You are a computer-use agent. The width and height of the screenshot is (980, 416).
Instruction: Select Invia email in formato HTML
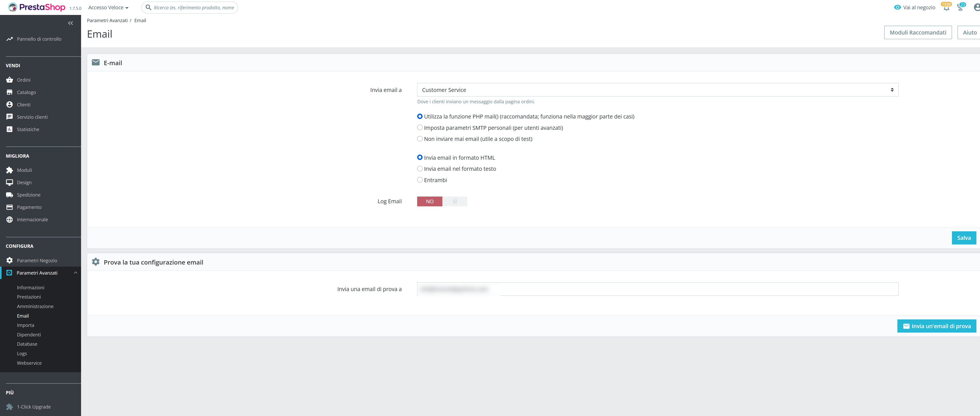coord(420,157)
